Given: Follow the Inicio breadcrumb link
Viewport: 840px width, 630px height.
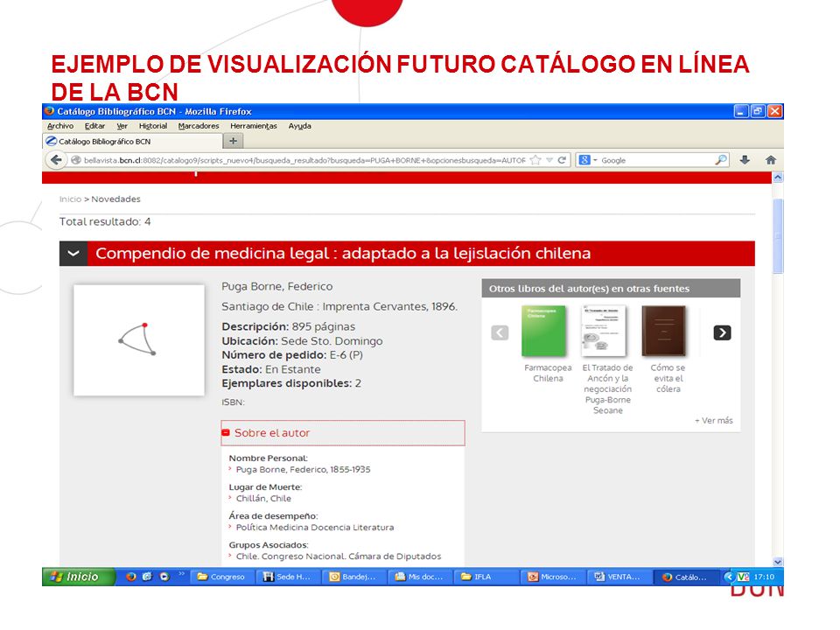Looking at the screenshot, I should point(70,199).
